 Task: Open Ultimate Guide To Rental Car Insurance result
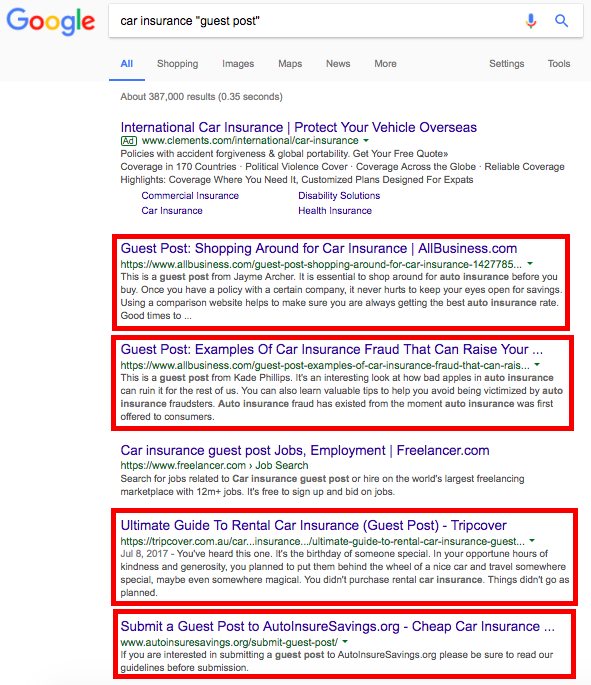[314, 525]
